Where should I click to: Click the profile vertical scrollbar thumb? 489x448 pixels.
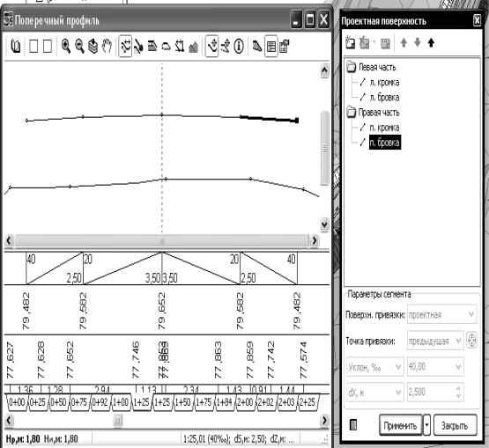pyautogui.click(x=324, y=148)
